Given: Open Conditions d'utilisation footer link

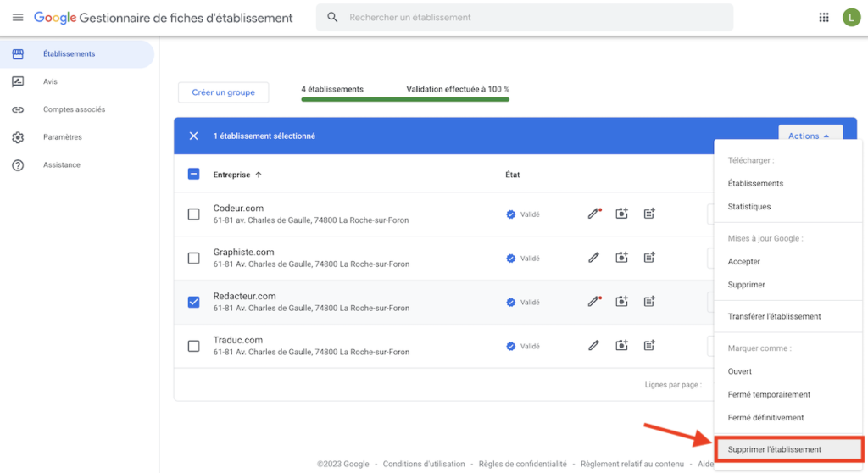Looking at the screenshot, I should [x=424, y=464].
